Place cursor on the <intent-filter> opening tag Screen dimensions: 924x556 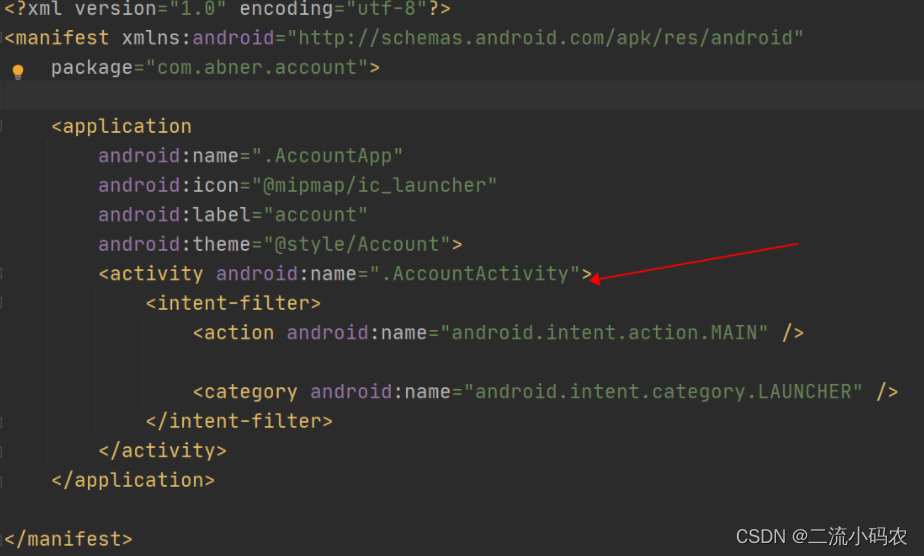click(x=233, y=303)
